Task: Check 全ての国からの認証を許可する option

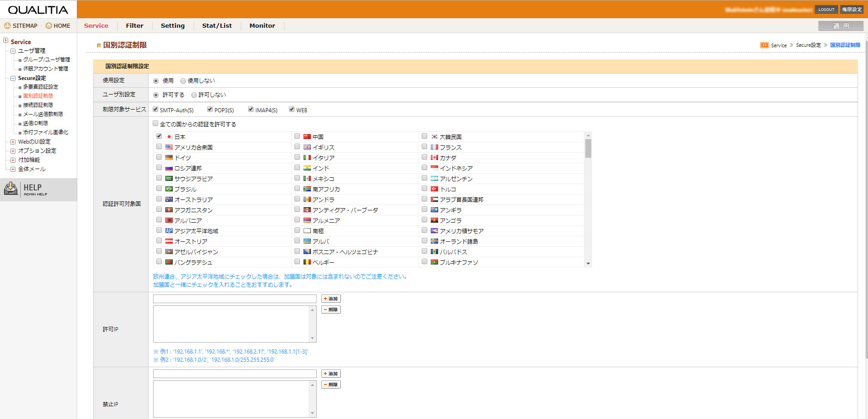Action: click(x=155, y=124)
